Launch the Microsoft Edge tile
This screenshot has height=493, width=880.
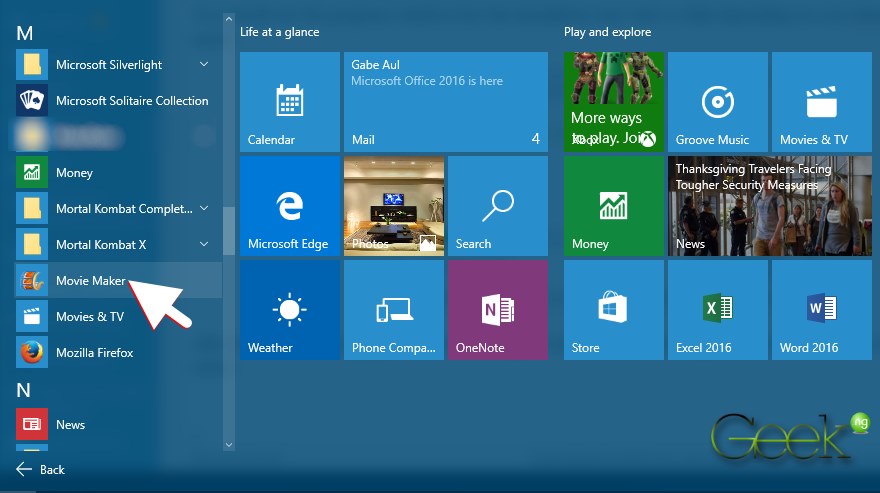coord(290,206)
